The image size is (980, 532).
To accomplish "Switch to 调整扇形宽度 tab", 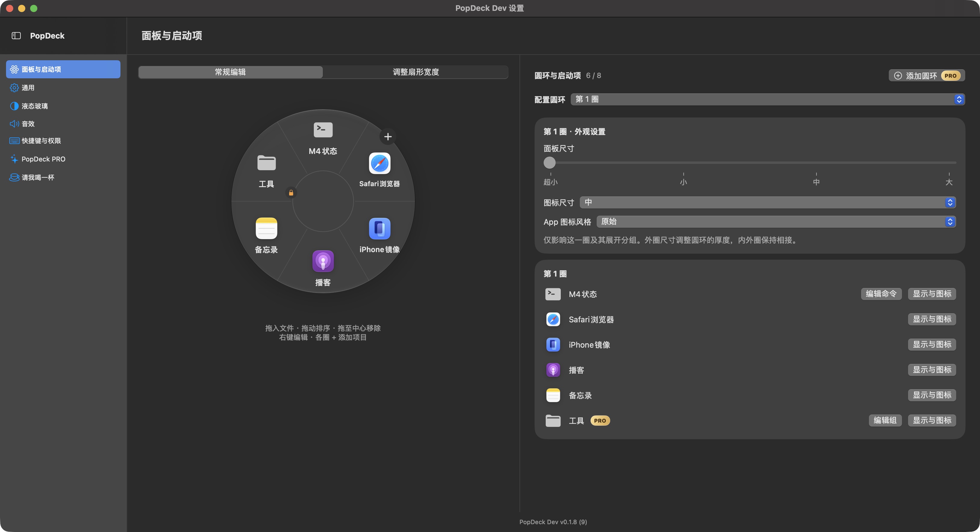I will (415, 72).
